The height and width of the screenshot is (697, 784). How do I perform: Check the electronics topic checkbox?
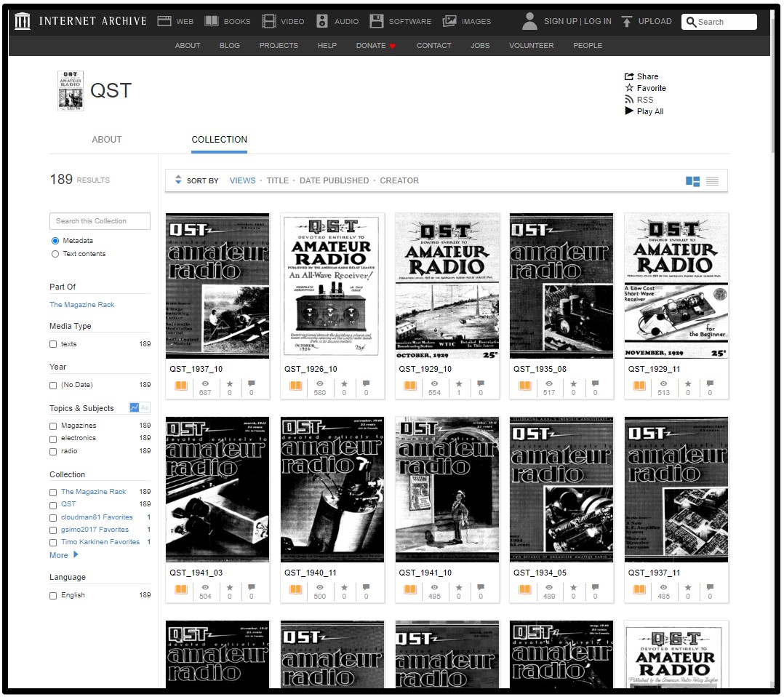click(53, 439)
